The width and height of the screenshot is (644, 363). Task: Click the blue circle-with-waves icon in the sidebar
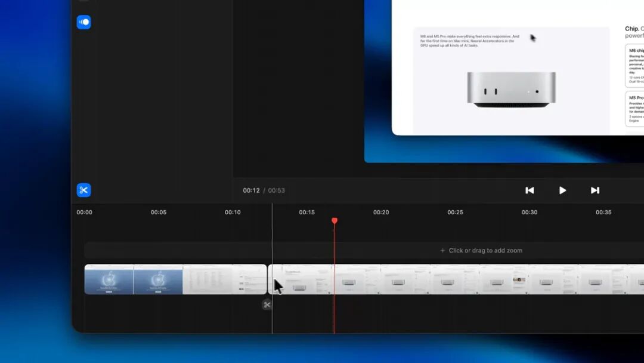coord(84,22)
